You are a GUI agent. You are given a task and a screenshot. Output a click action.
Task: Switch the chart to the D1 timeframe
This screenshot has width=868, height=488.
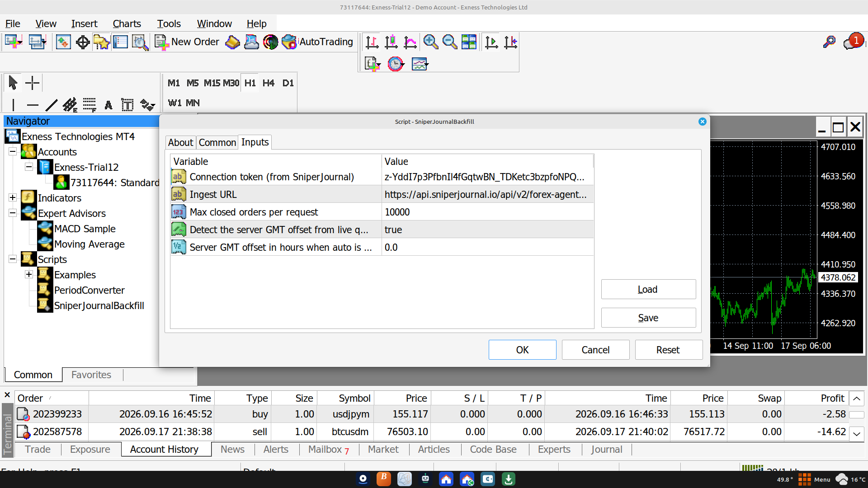coord(288,83)
